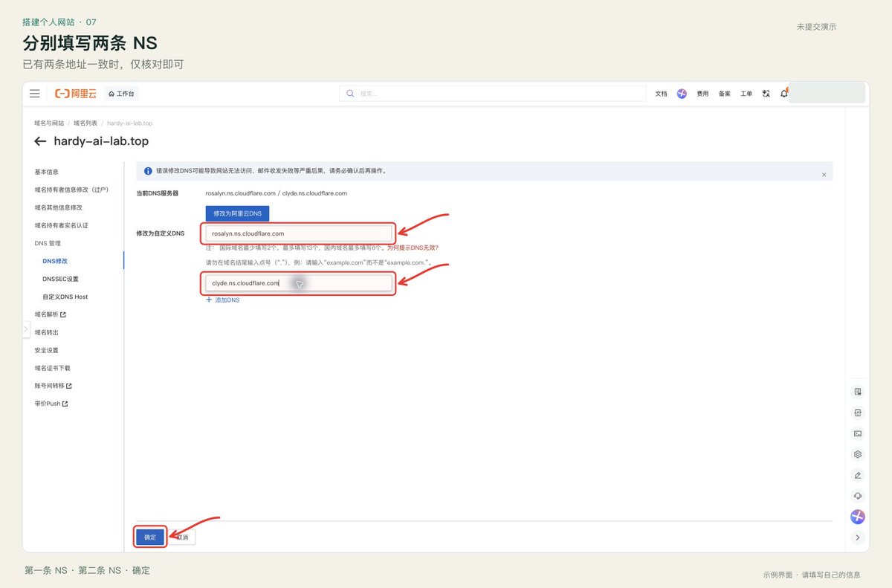Viewport: 892px width, 588px height.
Task: Open the hamburger menu beside the 阿里云 logo
Action: click(x=35, y=94)
